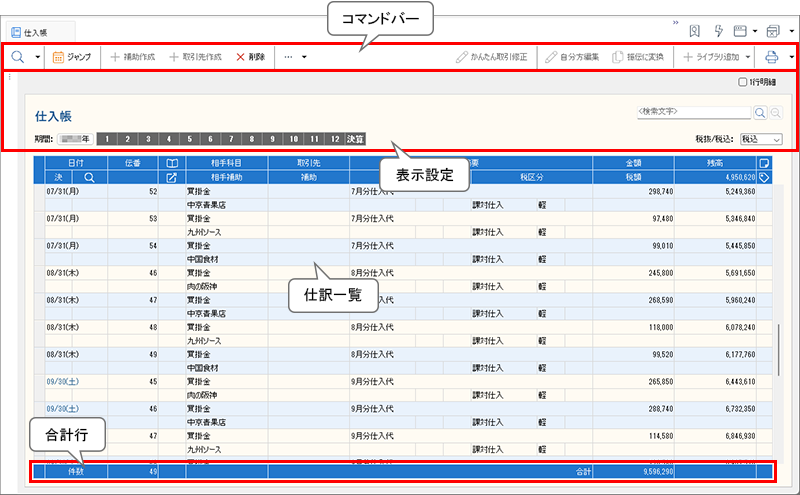
Task: Click the note icon above the tag icon
Action: 764,162
